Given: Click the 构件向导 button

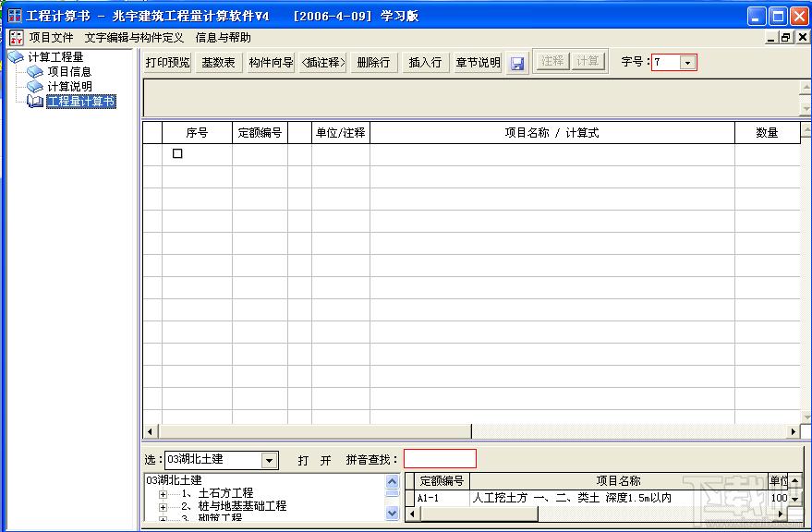Looking at the screenshot, I should pyautogui.click(x=271, y=63).
